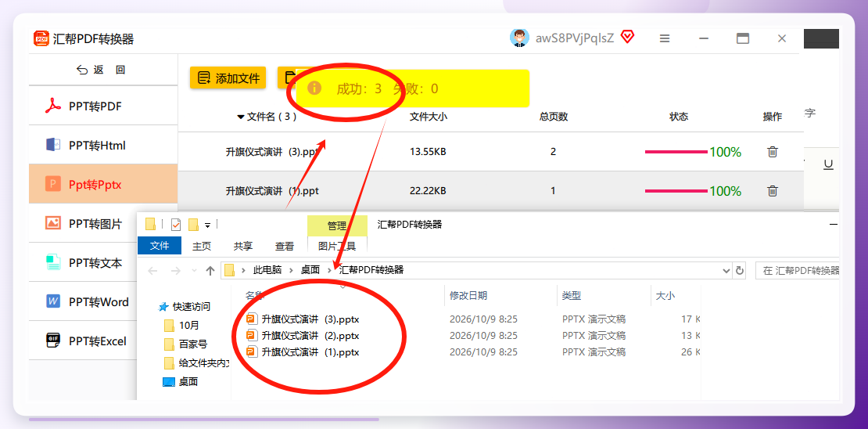Click the 汇帮PDF转换器 app logo icon
Image resolution: width=868 pixels, height=429 pixels.
click(x=41, y=39)
